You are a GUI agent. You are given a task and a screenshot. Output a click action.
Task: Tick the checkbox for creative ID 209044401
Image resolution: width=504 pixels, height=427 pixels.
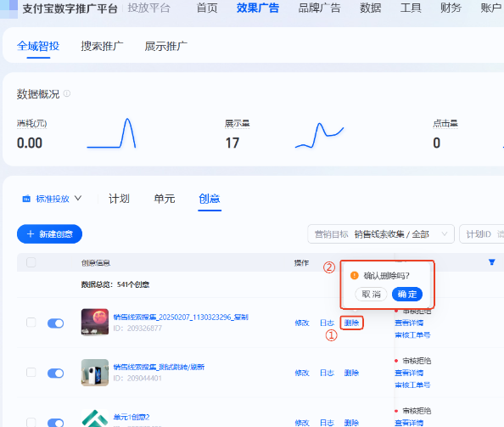(x=31, y=373)
